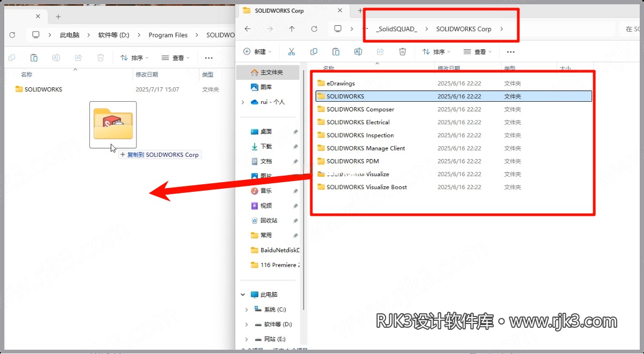
Task: Open 查看 dropdown in left window
Action: click(175, 58)
